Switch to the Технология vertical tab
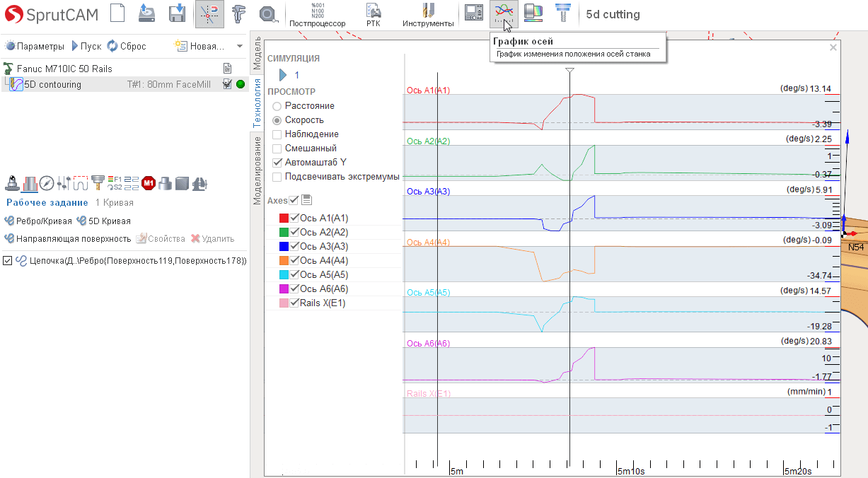Image resolution: width=868 pixels, height=478 pixels. coord(257,102)
